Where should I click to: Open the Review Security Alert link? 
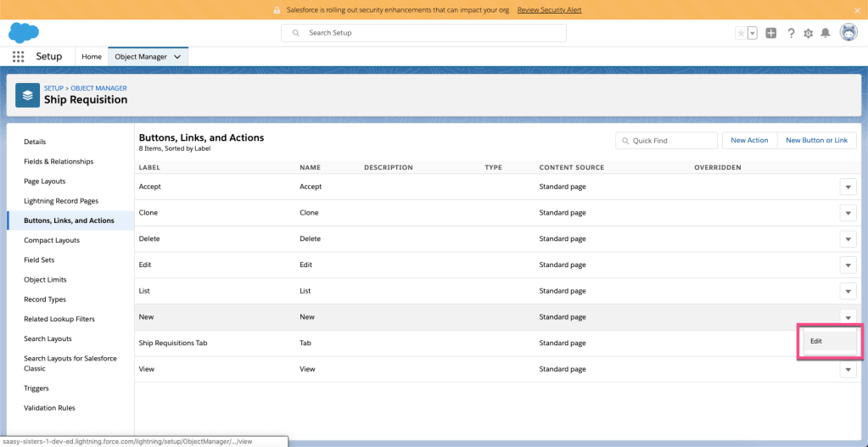(x=549, y=9)
